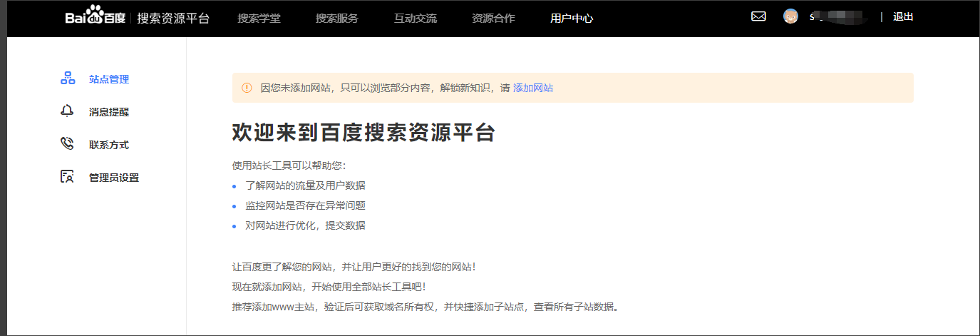
Task: Click the blurred username
Action: point(838,16)
